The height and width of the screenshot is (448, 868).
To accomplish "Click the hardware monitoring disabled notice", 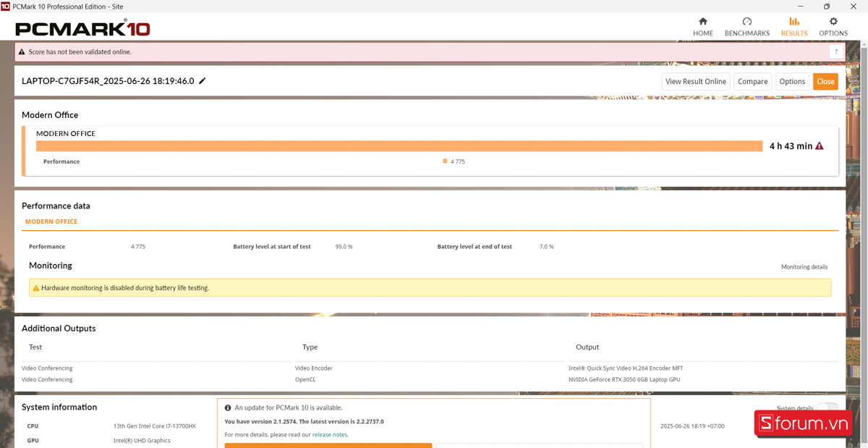I will 430,288.
